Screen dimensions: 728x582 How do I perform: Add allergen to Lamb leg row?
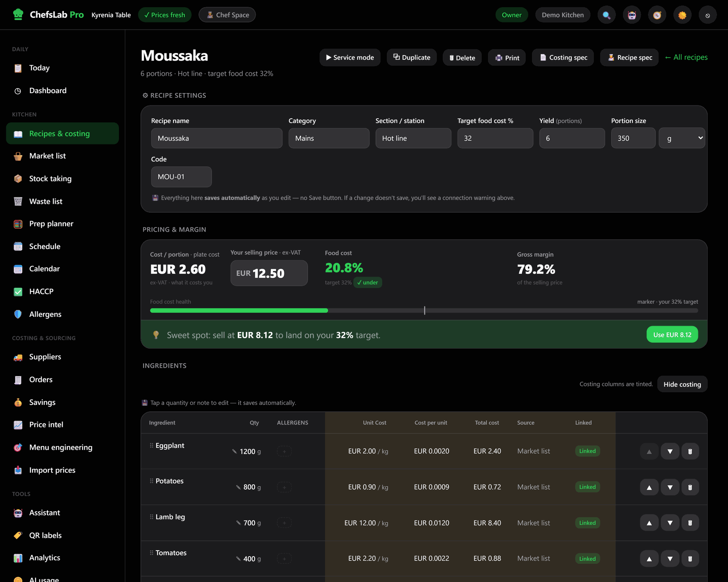284,523
